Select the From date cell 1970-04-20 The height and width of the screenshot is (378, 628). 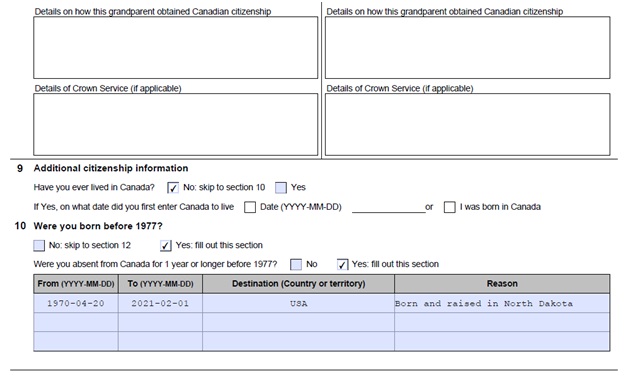tap(76, 303)
